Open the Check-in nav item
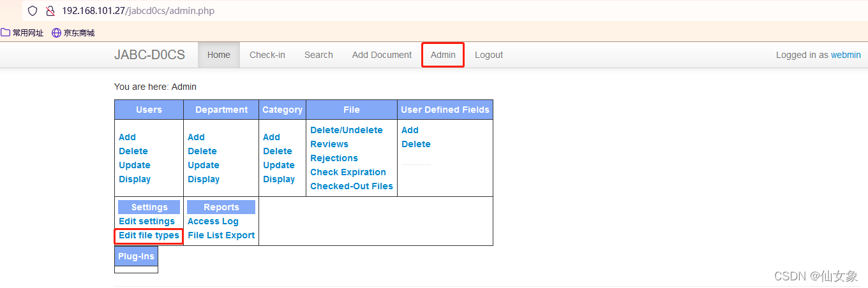 (267, 55)
